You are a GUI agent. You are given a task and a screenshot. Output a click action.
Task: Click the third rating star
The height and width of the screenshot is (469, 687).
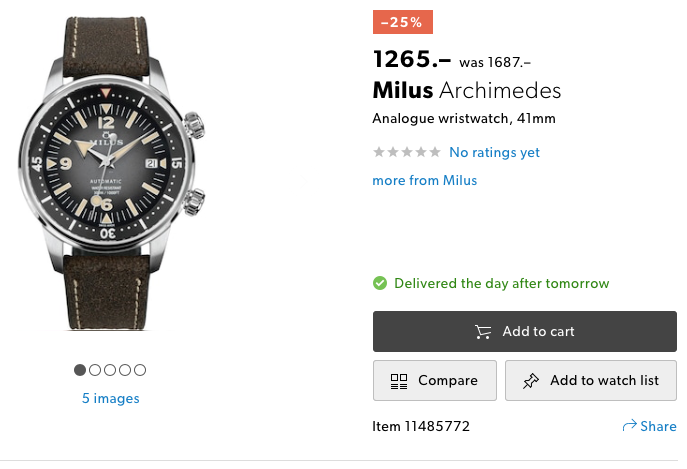click(x=407, y=152)
